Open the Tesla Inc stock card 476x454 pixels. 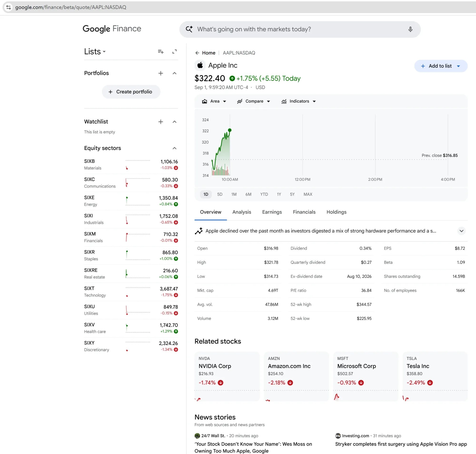coord(435,376)
